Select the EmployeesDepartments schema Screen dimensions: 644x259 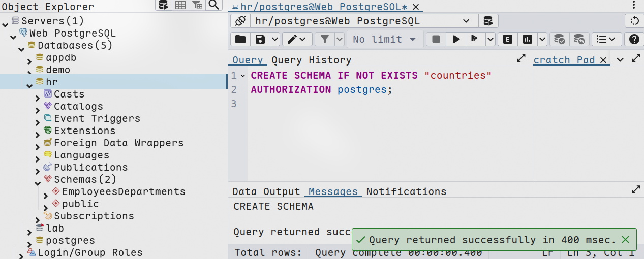pos(124,191)
